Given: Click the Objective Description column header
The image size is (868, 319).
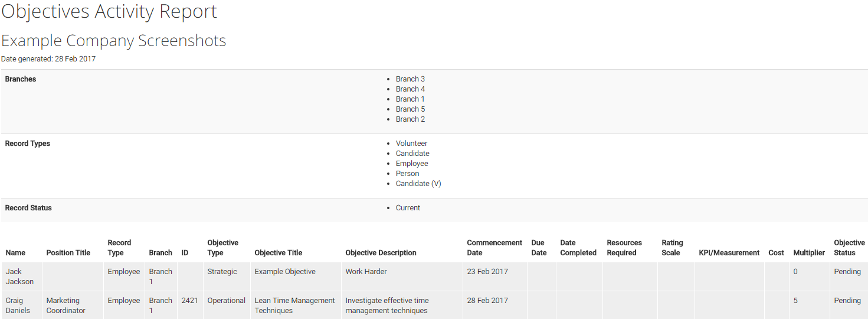Looking at the screenshot, I should pos(381,253).
